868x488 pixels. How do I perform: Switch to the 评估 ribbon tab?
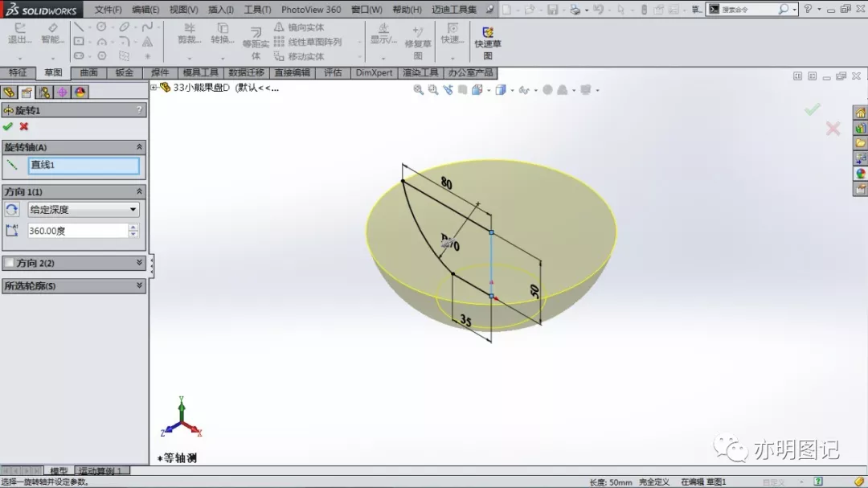coord(333,72)
